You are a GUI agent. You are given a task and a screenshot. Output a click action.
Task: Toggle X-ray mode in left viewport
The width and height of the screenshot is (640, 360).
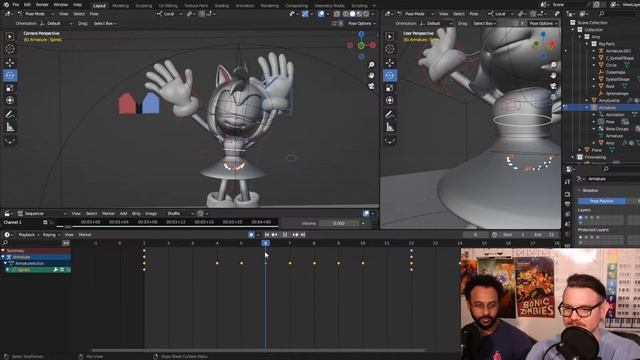pos(337,14)
